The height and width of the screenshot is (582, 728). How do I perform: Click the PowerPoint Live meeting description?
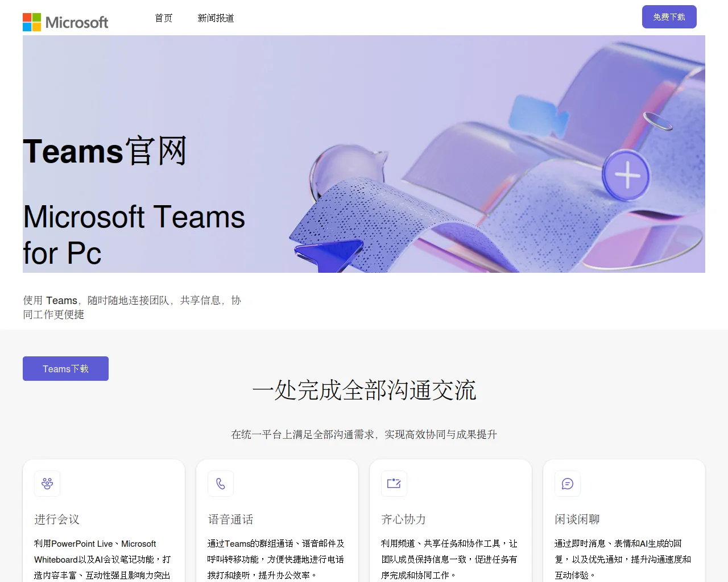102,560
